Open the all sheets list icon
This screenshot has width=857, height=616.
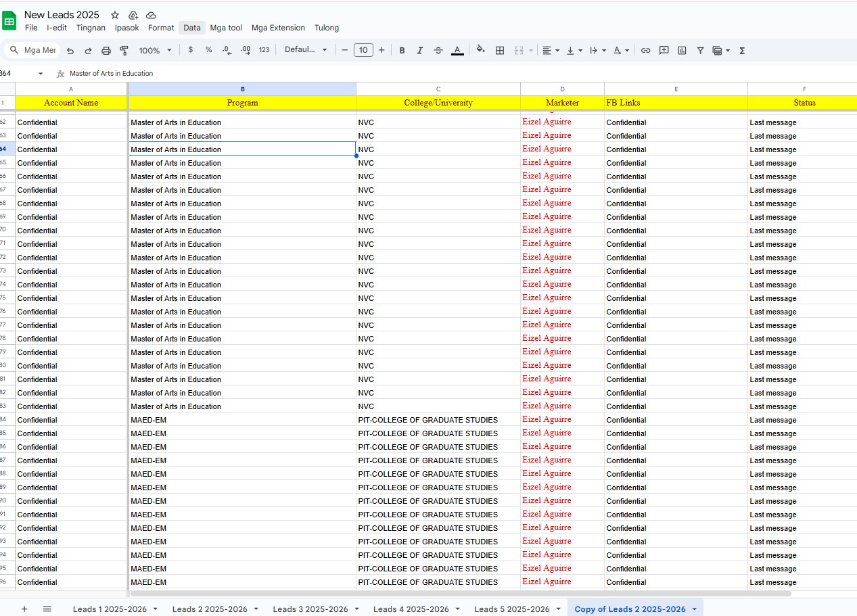pyautogui.click(x=47, y=609)
